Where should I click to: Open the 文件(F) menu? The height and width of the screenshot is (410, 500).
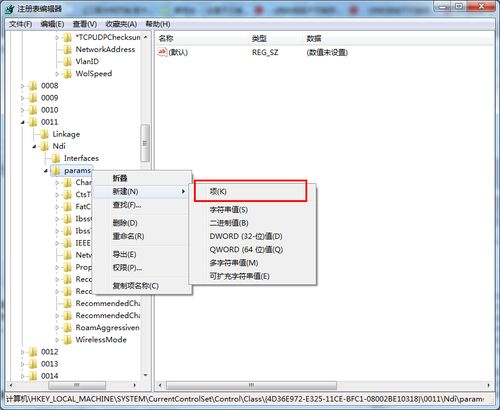(20, 24)
